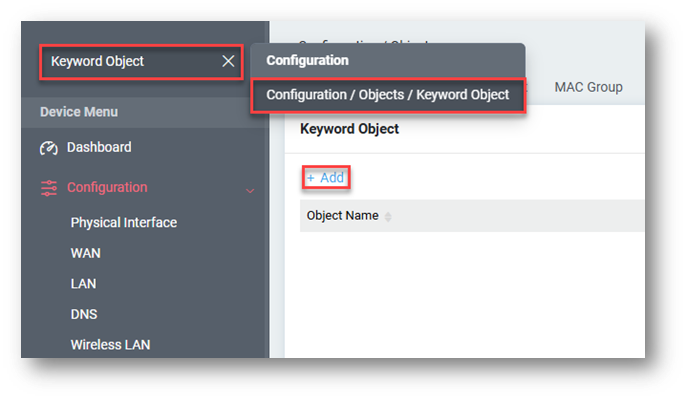Image resolution: width=687 pixels, height=400 pixels.
Task: Switch to the MAC Group tab
Action: 588,87
